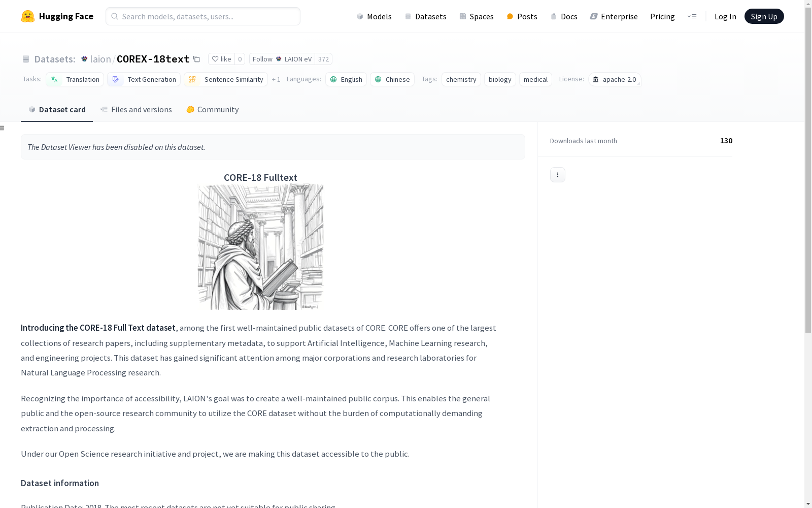Select the chemistry tag
Image resolution: width=812 pixels, height=508 pixels.
[461, 79]
